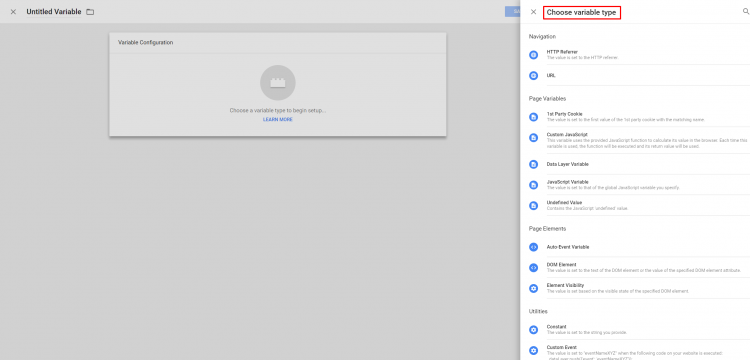Close the Untitled Variable editor
The height and width of the screenshot is (360, 750).
[13, 12]
